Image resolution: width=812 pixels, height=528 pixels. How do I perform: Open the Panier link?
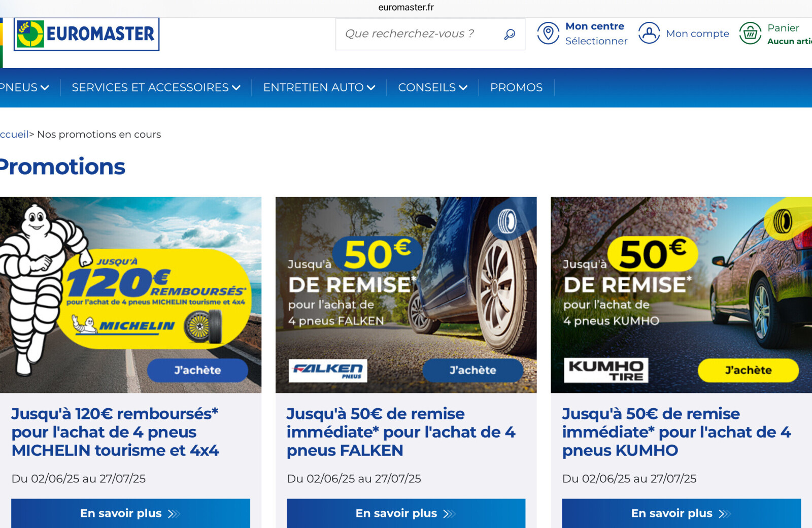tap(783, 28)
